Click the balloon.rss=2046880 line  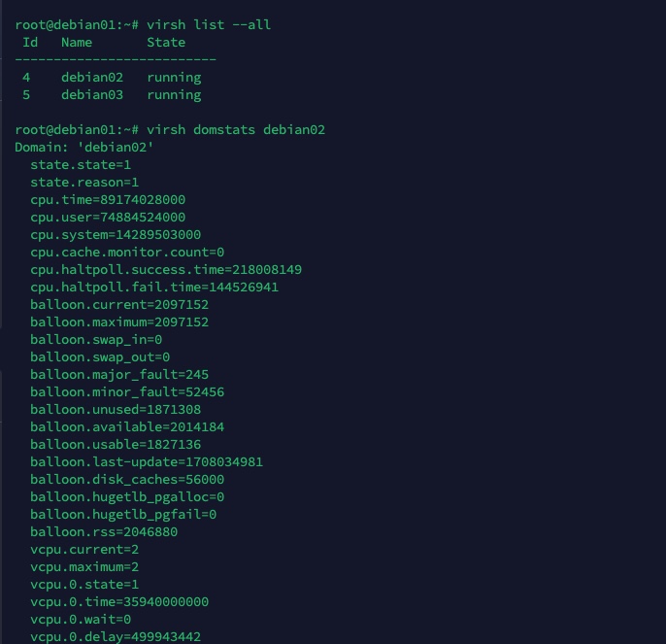tap(104, 531)
